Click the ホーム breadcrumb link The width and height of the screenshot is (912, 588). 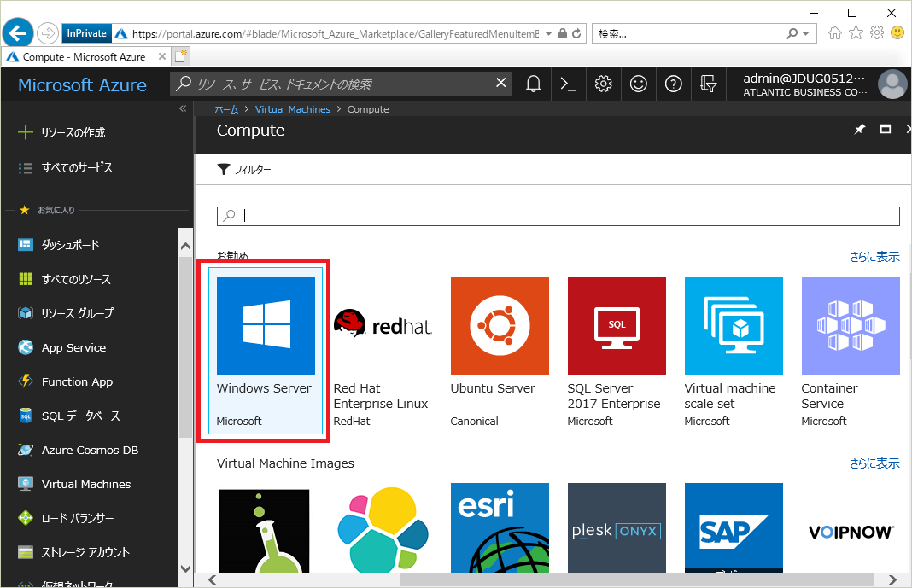click(x=227, y=109)
